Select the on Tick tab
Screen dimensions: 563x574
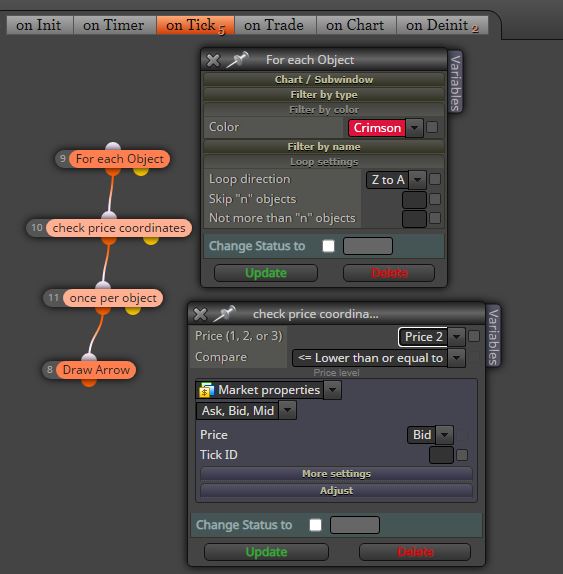tap(195, 25)
